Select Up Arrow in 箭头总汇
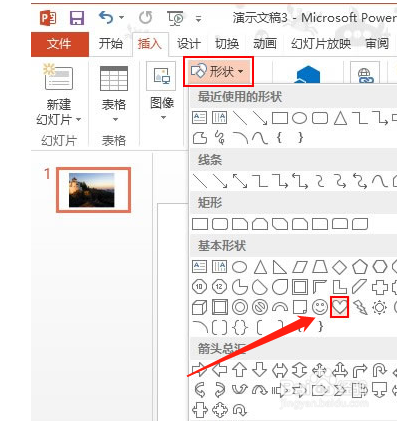397x421 pixels. tap(239, 370)
